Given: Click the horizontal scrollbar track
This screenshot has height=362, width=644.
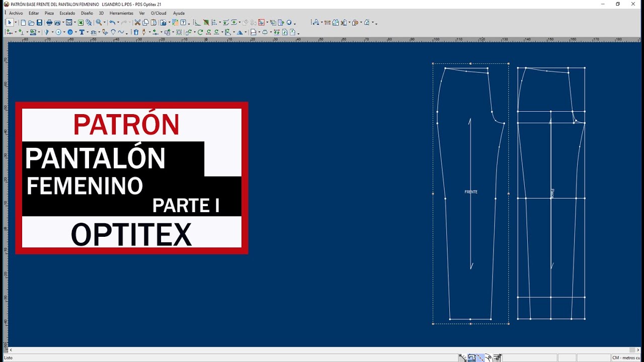Looking at the screenshot, I should [x=322, y=350].
